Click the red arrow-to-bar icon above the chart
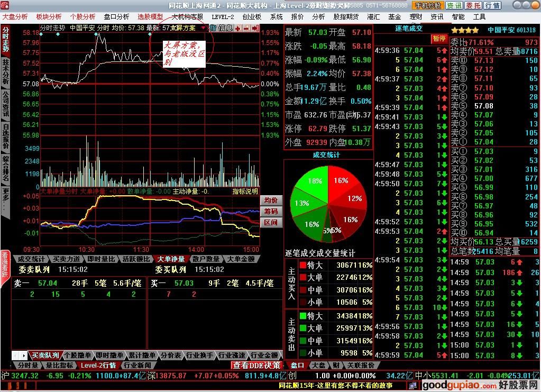This screenshot has height=392, width=541. pos(255,28)
